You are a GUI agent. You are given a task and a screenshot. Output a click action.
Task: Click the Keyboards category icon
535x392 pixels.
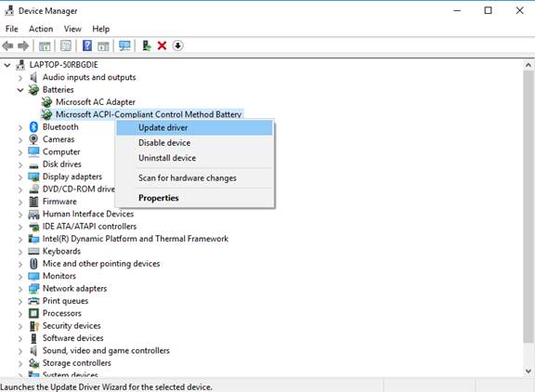[33, 251]
